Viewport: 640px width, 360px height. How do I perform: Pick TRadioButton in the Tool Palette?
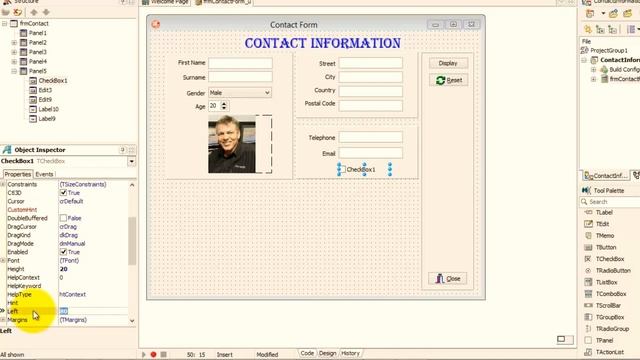(613, 270)
